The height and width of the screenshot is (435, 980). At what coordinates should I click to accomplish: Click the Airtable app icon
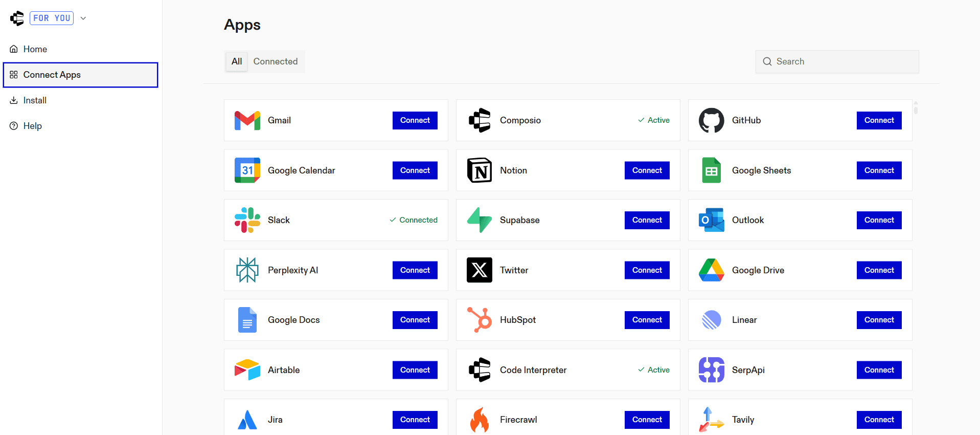(x=247, y=370)
